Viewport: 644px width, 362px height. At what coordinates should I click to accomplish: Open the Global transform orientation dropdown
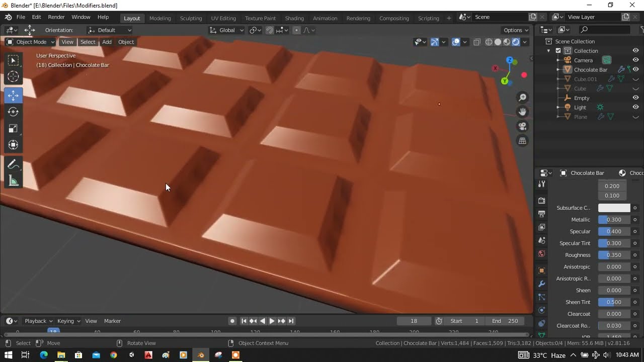(227, 30)
